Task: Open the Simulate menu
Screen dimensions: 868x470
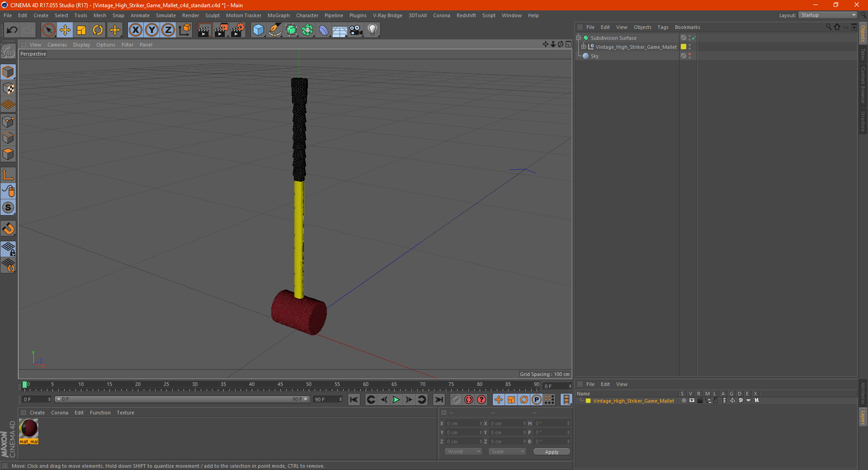Action: pos(166,15)
